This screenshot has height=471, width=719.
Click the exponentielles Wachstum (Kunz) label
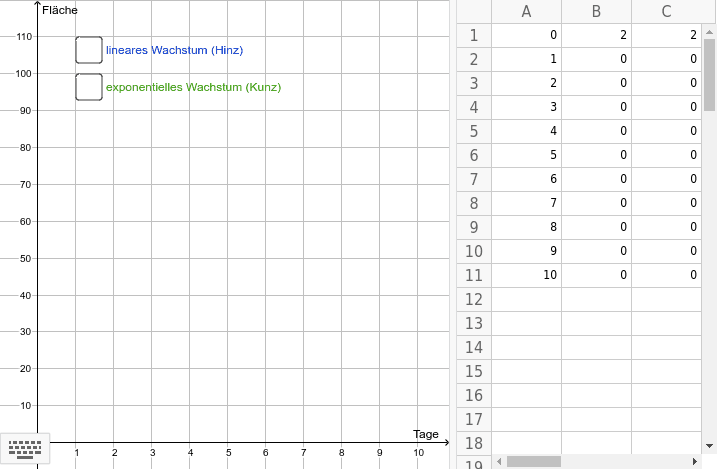(193, 87)
